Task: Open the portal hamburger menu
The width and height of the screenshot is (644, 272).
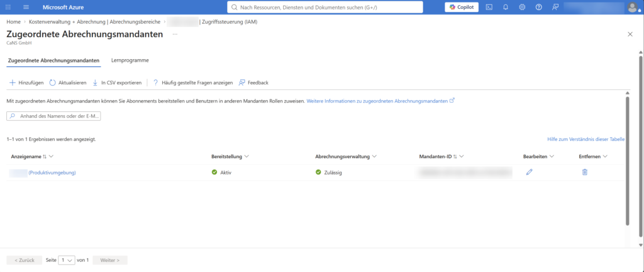Action: coord(26,7)
